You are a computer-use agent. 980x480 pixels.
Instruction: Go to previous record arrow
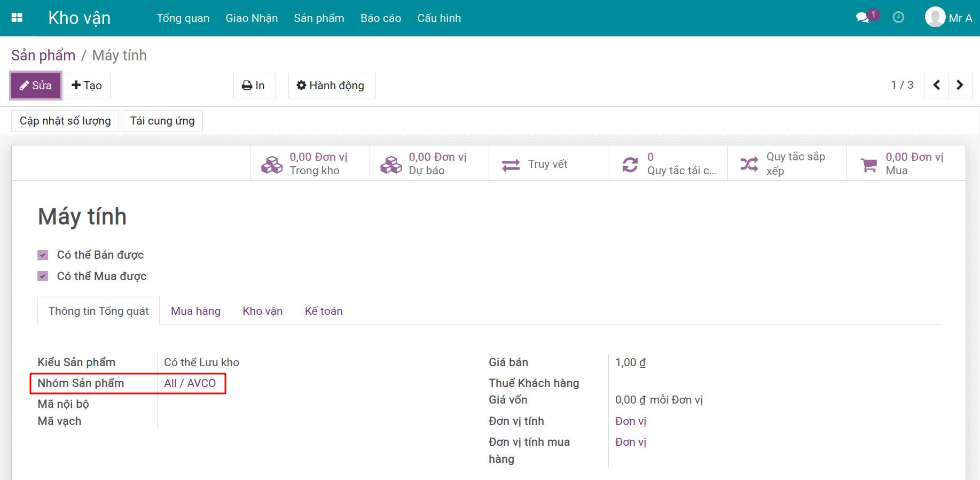[937, 85]
